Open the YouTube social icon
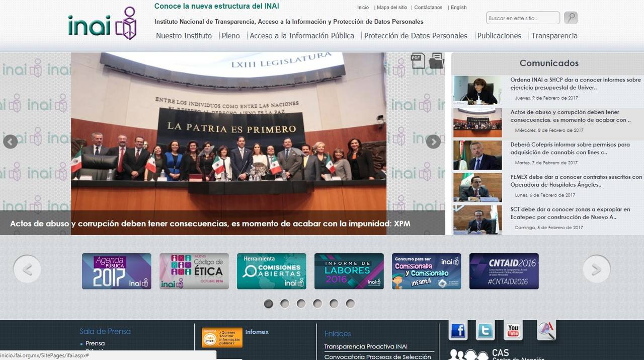The height and width of the screenshot is (360, 644). tap(513, 331)
